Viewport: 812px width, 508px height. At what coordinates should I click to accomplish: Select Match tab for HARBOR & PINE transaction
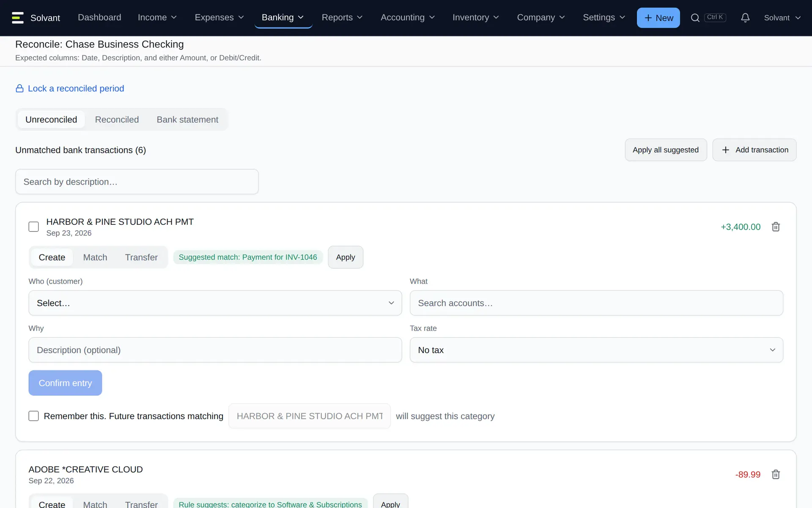click(95, 257)
